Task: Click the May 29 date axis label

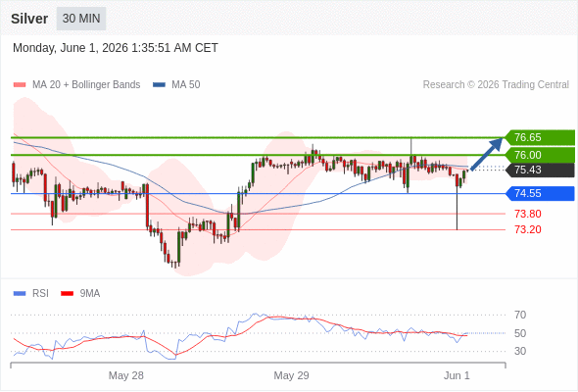Action: (291, 375)
